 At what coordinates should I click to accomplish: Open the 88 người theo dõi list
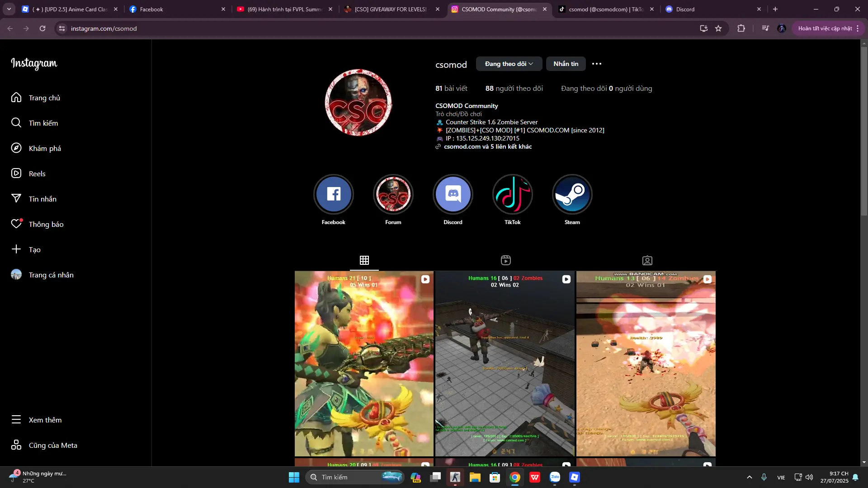pyautogui.click(x=514, y=89)
